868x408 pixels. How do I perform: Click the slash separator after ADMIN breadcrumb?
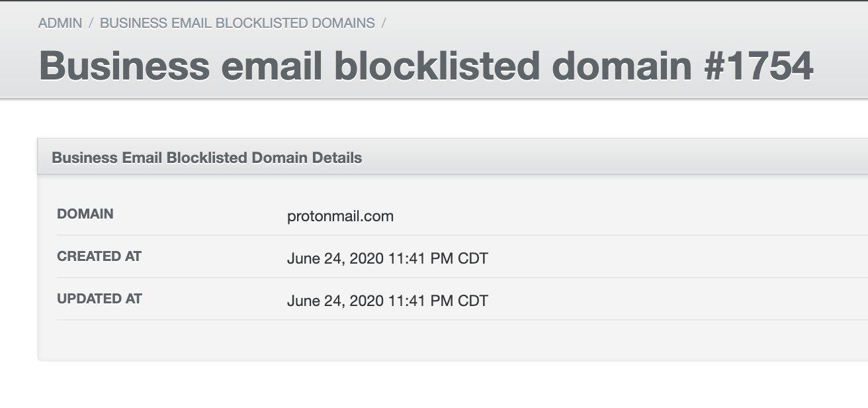pos(91,23)
